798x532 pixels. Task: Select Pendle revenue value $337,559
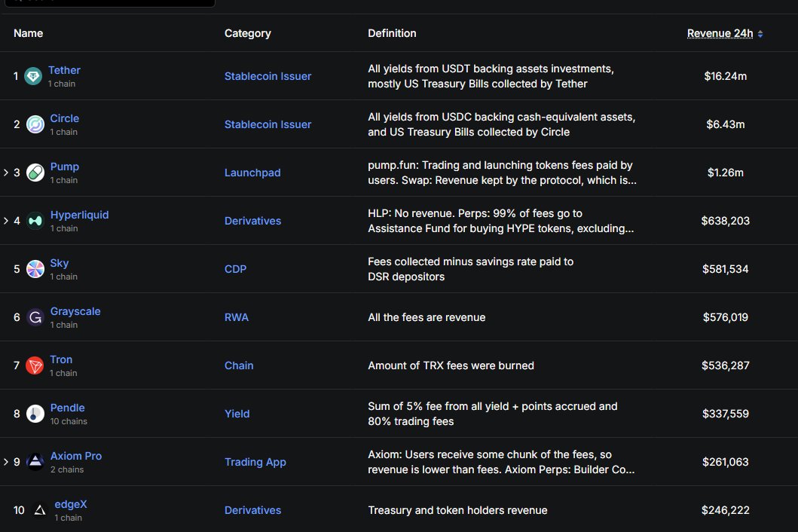pyautogui.click(x=725, y=414)
